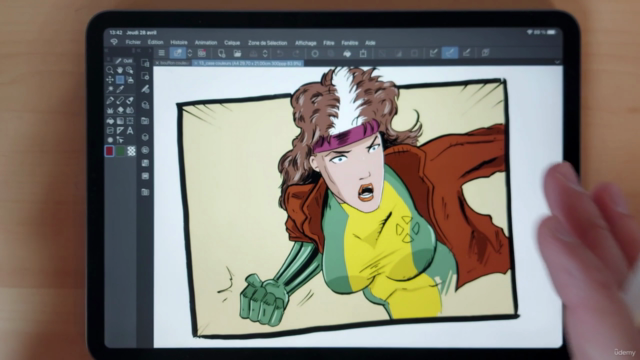
Task: Open the Filtre menu
Action: (x=329, y=43)
